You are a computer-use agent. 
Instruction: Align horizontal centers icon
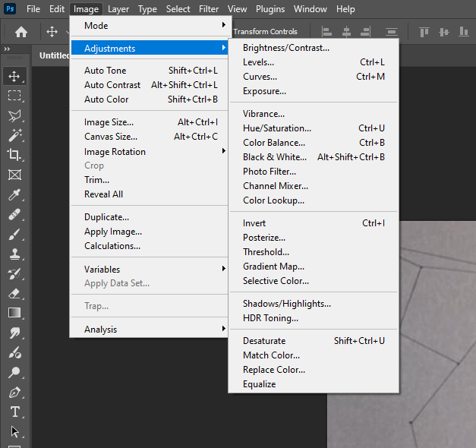[346, 32]
